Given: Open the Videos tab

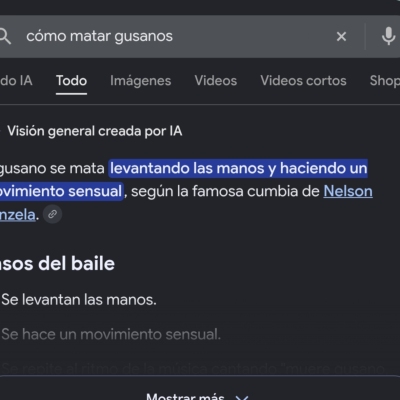Looking at the screenshot, I should (x=216, y=81).
